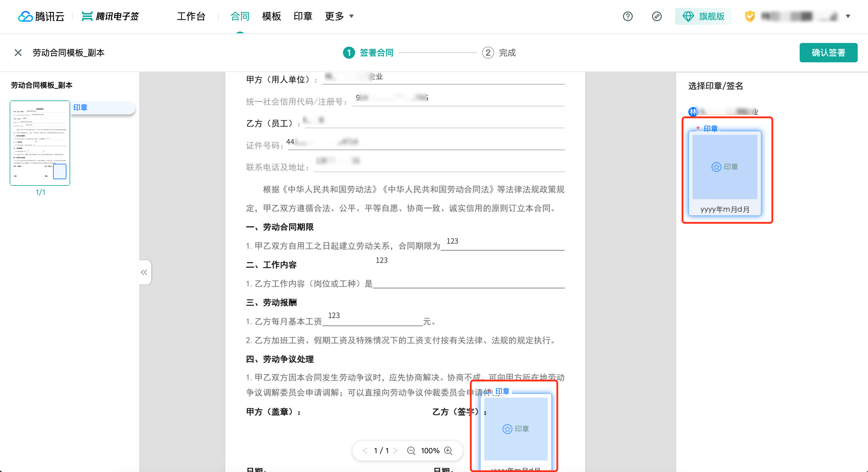Click the 100% zoom level control
Viewport: 868px width, 472px height.
click(430, 451)
